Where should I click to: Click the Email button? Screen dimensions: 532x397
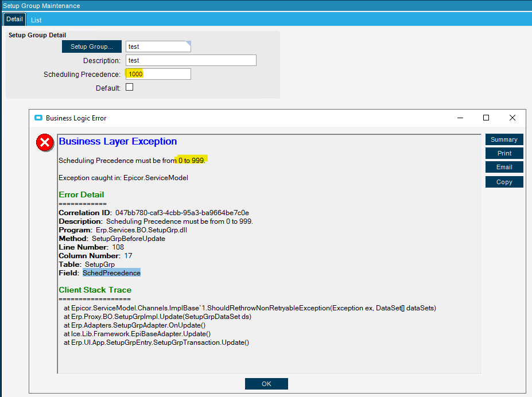[x=504, y=167]
